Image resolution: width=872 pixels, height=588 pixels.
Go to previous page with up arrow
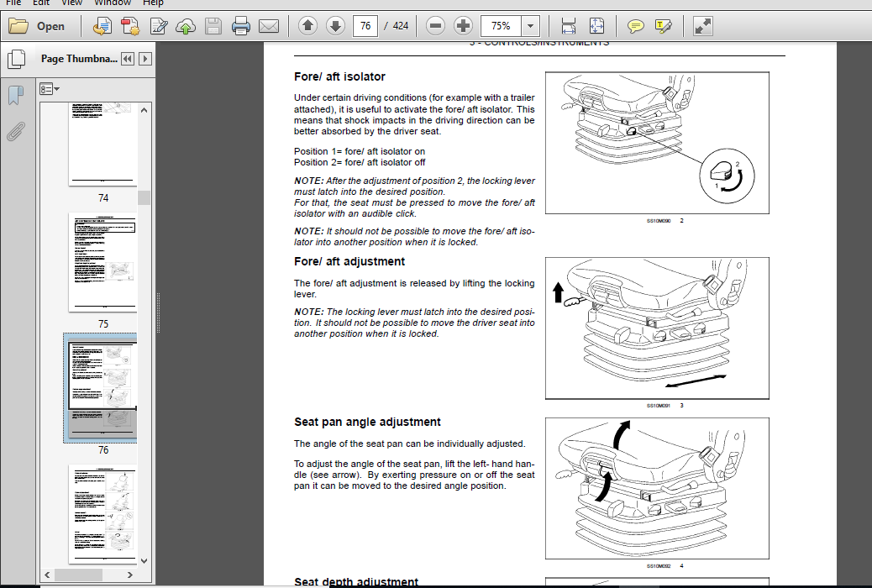click(x=307, y=26)
